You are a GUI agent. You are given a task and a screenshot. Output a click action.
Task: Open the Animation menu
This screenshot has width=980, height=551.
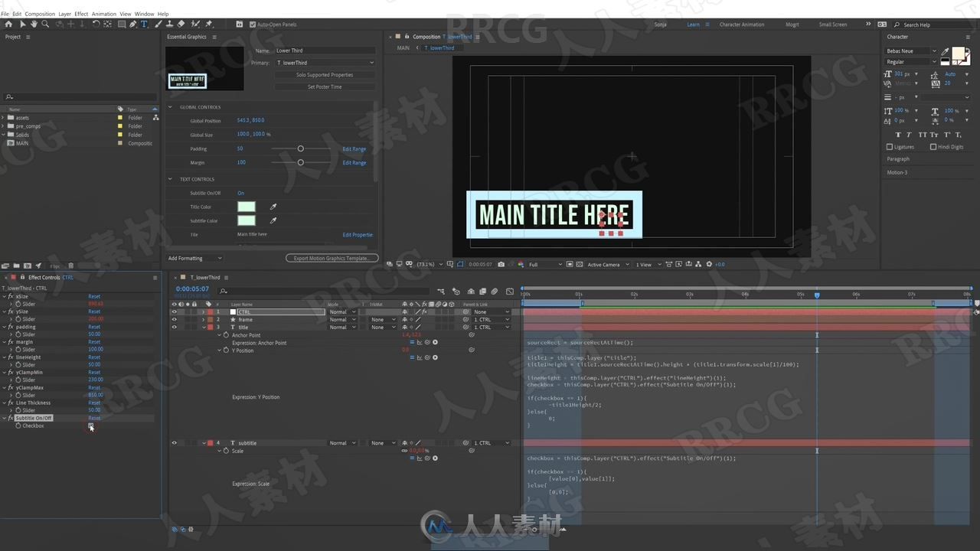[x=104, y=14]
